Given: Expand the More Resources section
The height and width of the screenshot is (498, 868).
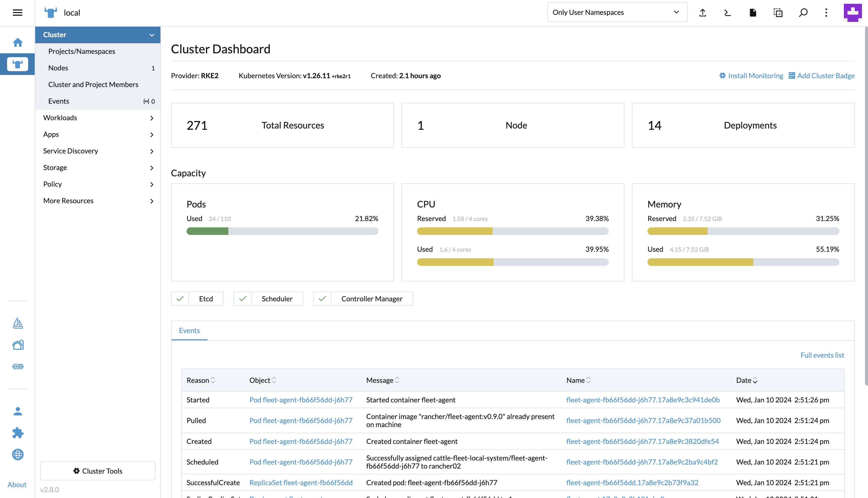Looking at the screenshot, I should [x=98, y=201].
